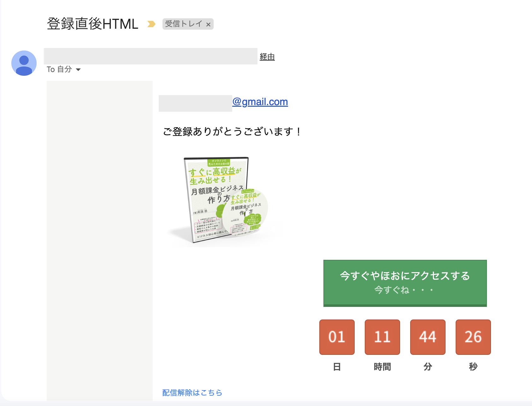
Task: Click the 受信トレイ label chip
Action: tap(183, 24)
